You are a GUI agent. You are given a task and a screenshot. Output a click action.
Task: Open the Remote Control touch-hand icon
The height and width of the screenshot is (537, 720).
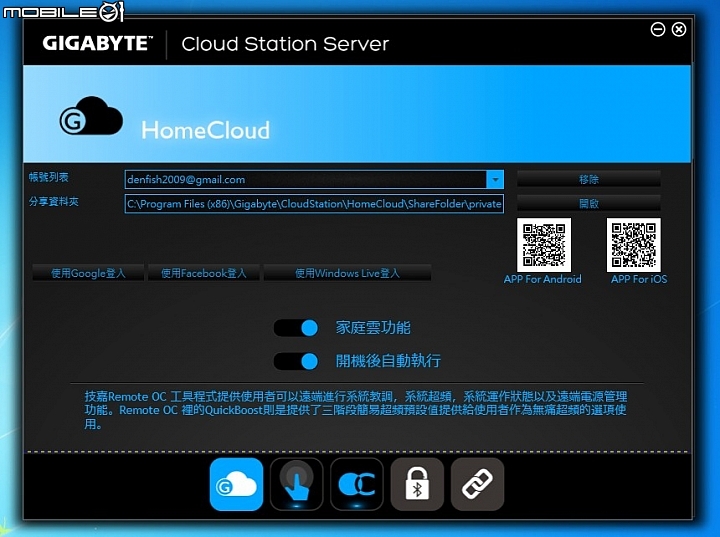coord(297,484)
